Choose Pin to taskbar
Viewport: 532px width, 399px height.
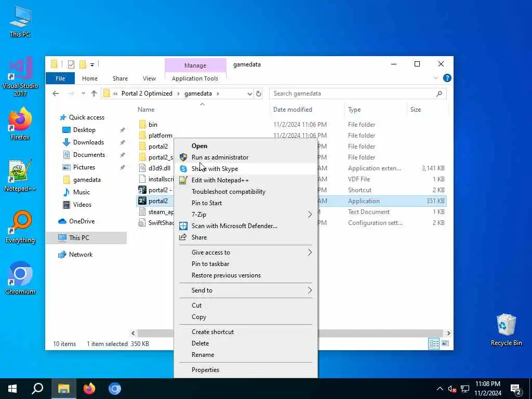click(246, 264)
